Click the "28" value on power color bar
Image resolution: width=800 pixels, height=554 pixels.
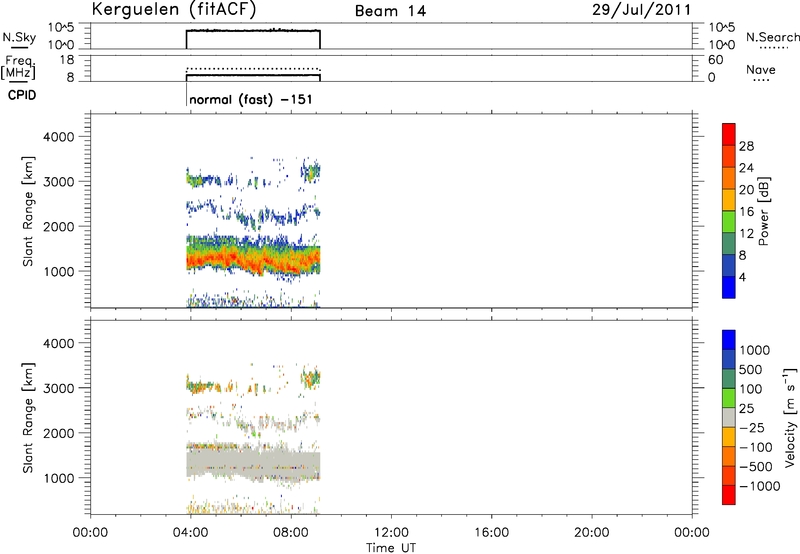pyautogui.click(x=746, y=146)
